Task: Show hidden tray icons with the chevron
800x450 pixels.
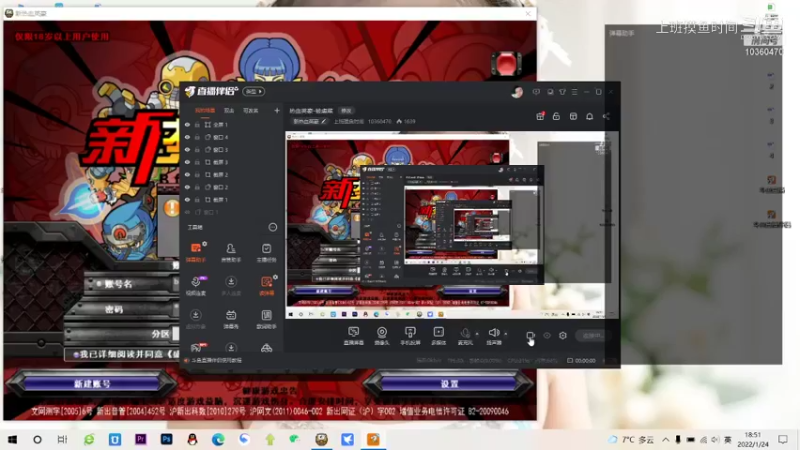Action: [666, 439]
